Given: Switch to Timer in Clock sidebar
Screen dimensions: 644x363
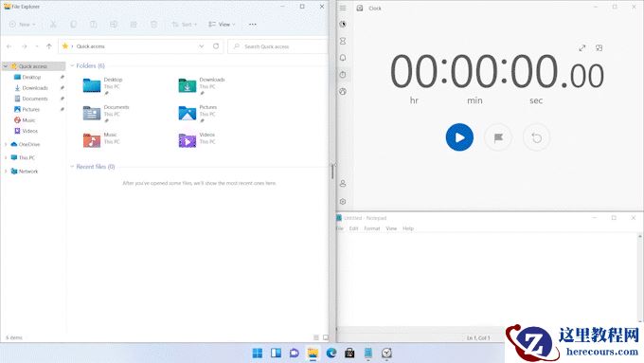Looking at the screenshot, I should click(x=343, y=41).
